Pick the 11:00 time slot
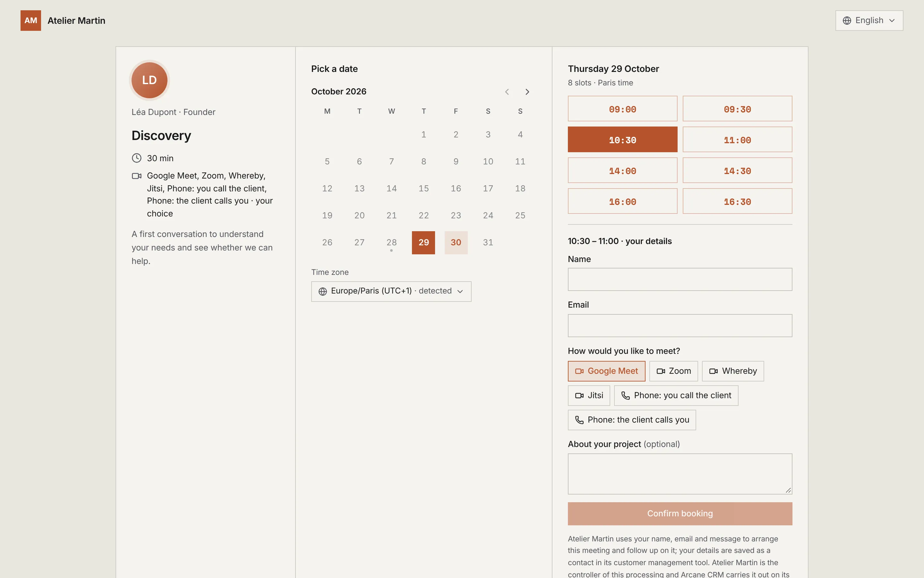924x578 pixels. click(x=737, y=140)
